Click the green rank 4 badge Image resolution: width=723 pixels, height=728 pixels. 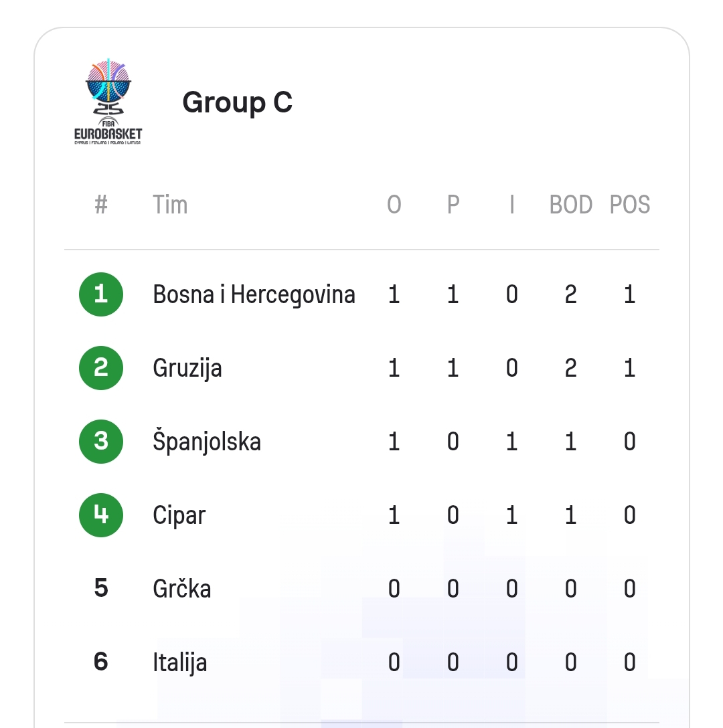tap(101, 515)
